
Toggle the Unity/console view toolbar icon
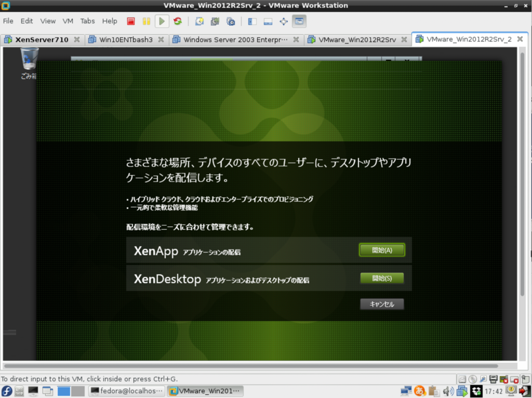click(299, 21)
